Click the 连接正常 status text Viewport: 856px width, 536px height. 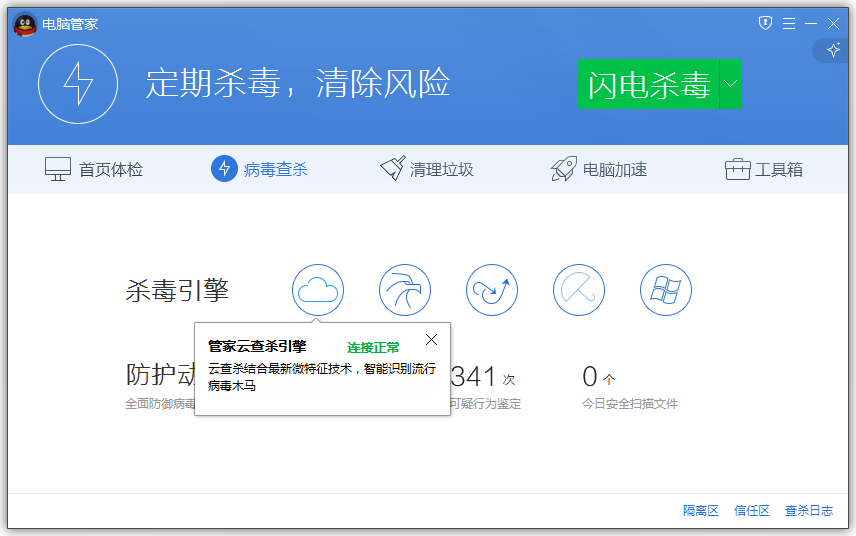click(373, 347)
